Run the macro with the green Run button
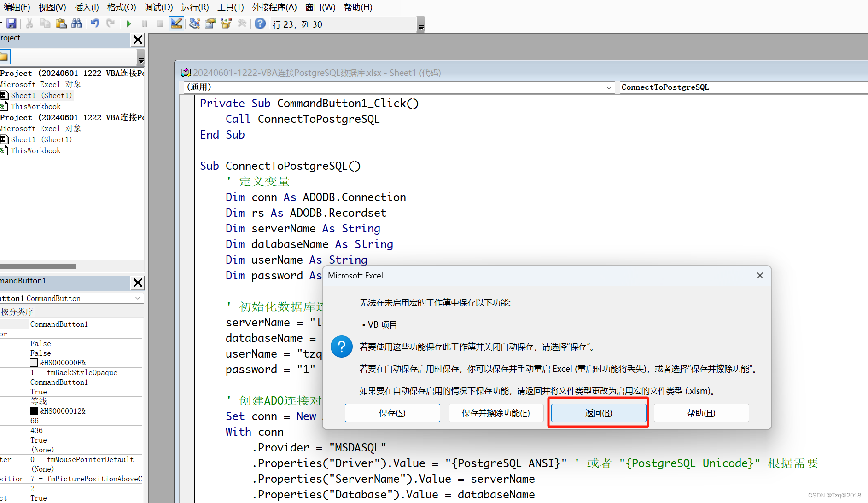The width and height of the screenshot is (868, 503). coord(129,23)
